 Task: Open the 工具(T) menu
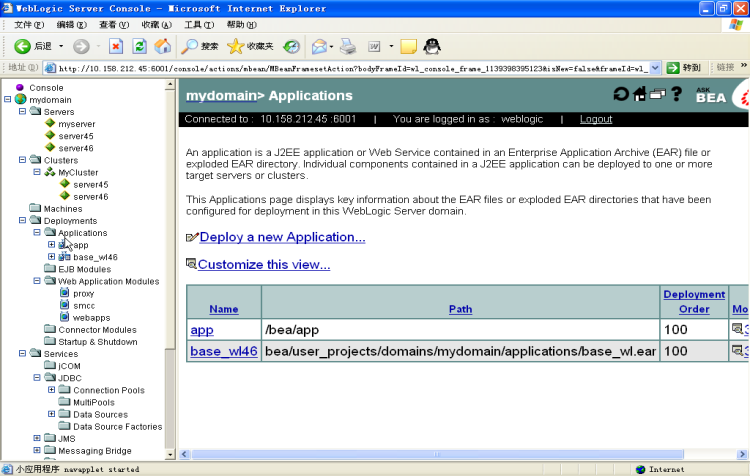(x=199, y=24)
